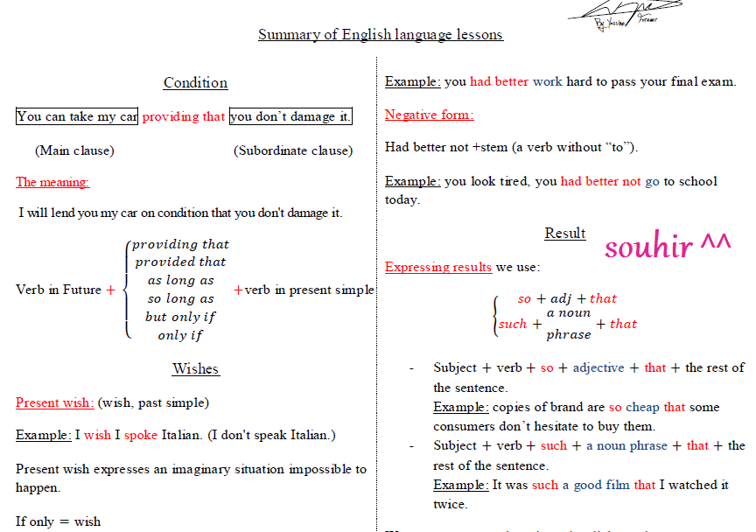Click the red 'Negative form:' heading
The image size is (756, 532).
pyautogui.click(x=429, y=115)
